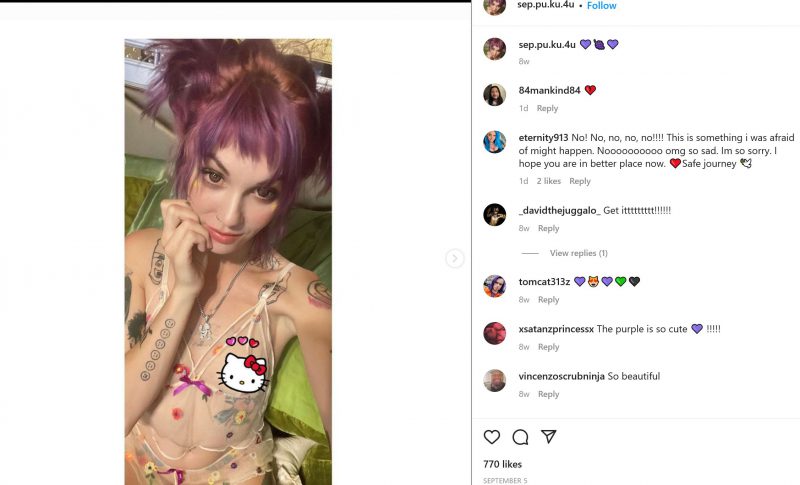Open _davidthejuggalo_ profile picture
800x485 pixels.
pos(494,215)
